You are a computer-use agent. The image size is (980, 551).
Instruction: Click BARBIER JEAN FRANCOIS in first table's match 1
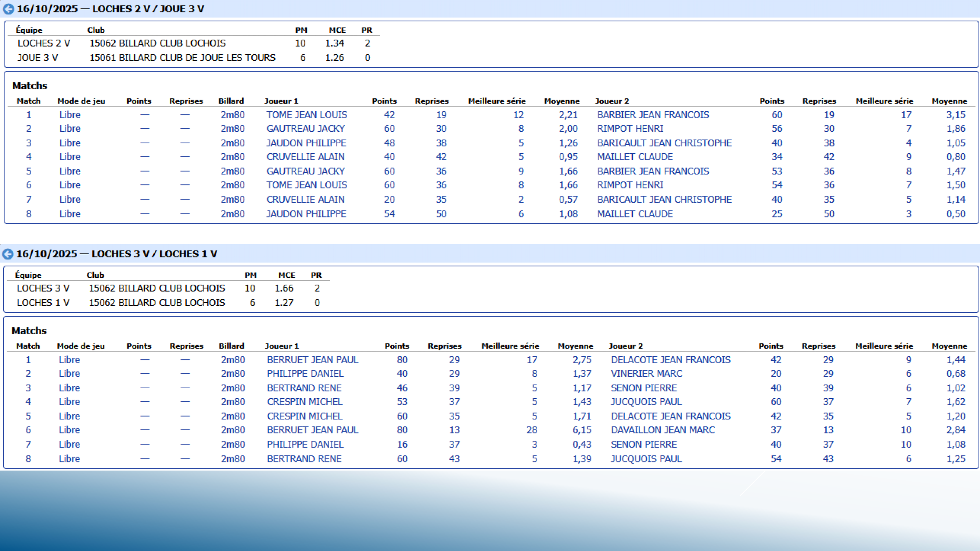653,115
